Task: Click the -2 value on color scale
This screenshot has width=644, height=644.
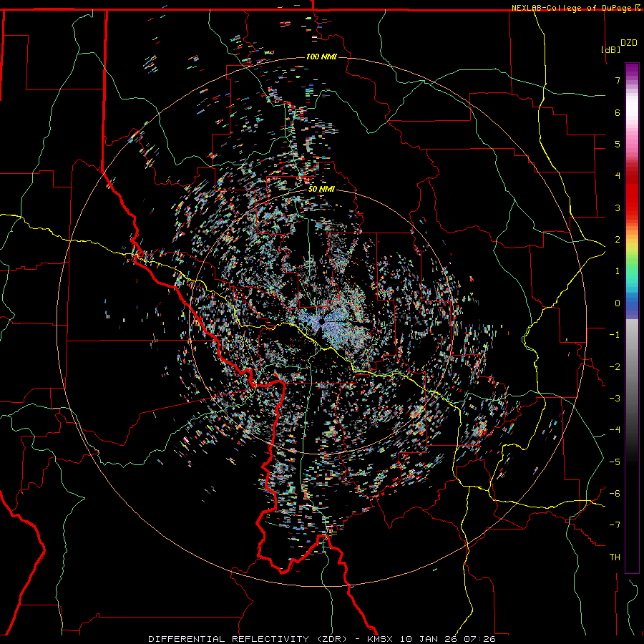Action: [x=615, y=367]
